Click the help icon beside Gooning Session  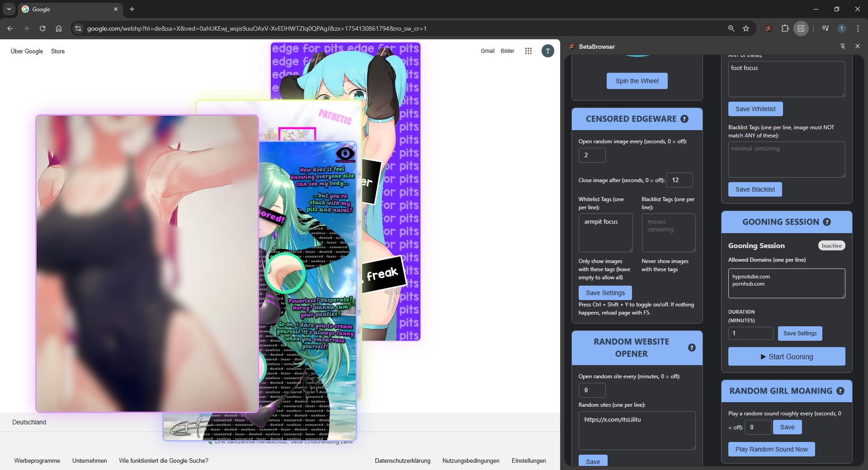(x=827, y=222)
